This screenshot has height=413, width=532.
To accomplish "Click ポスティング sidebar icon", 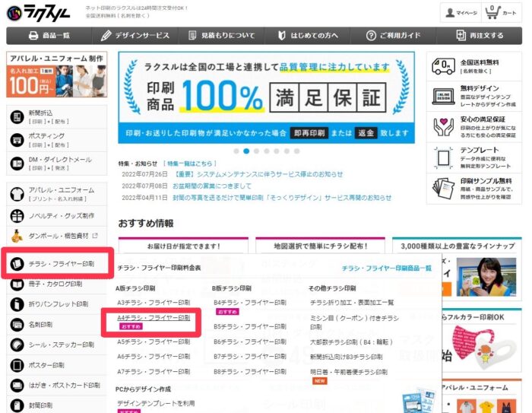I will (x=17, y=140).
